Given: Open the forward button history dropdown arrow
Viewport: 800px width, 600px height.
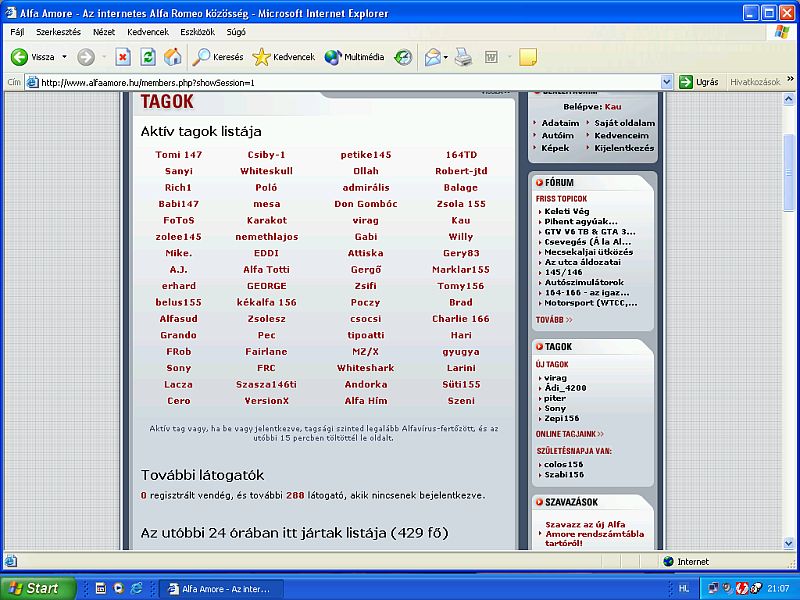Looking at the screenshot, I should 104,57.
